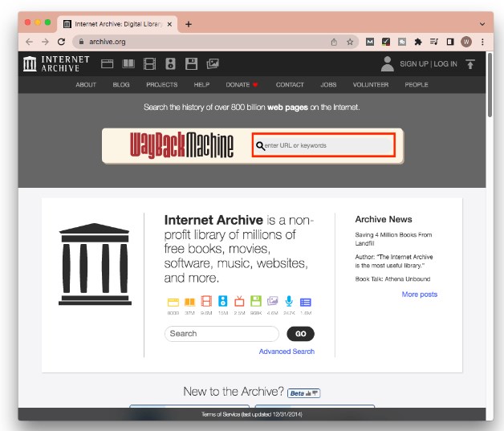504x431 pixels.
Task: Reload the page in Chrome
Action: tap(61, 42)
